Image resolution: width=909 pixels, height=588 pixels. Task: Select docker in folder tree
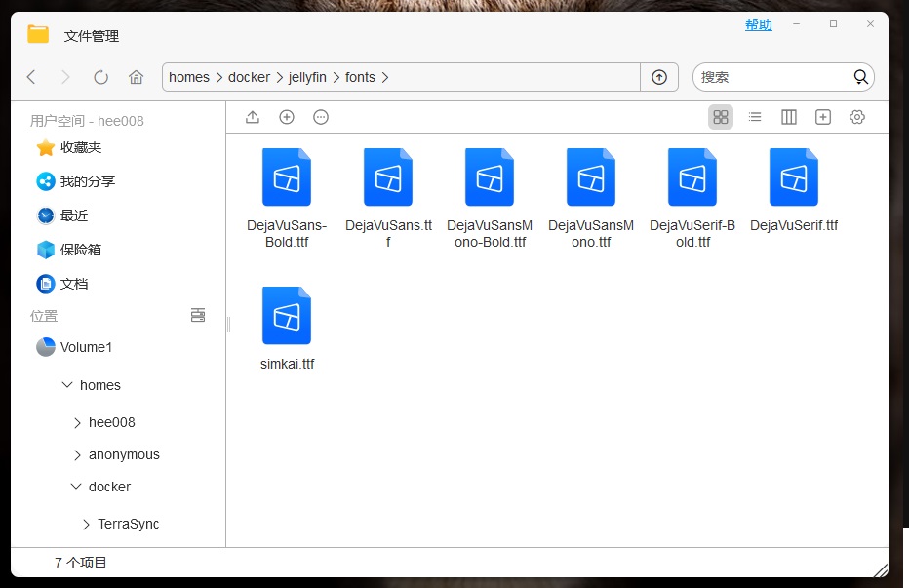click(x=109, y=487)
